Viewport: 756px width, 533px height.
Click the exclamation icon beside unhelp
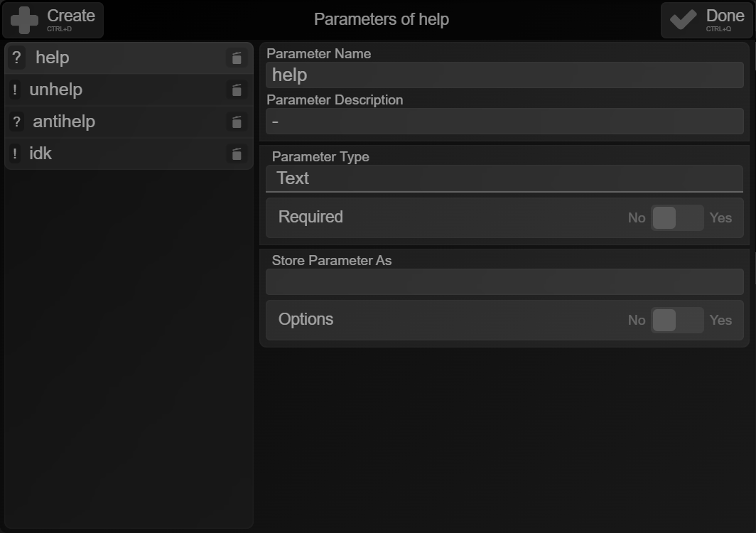[15, 90]
